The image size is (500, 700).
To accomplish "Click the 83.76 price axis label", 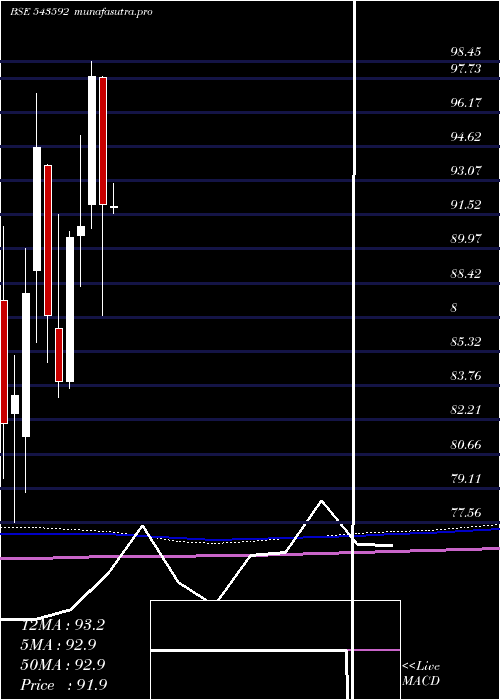I will (x=466, y=376).
